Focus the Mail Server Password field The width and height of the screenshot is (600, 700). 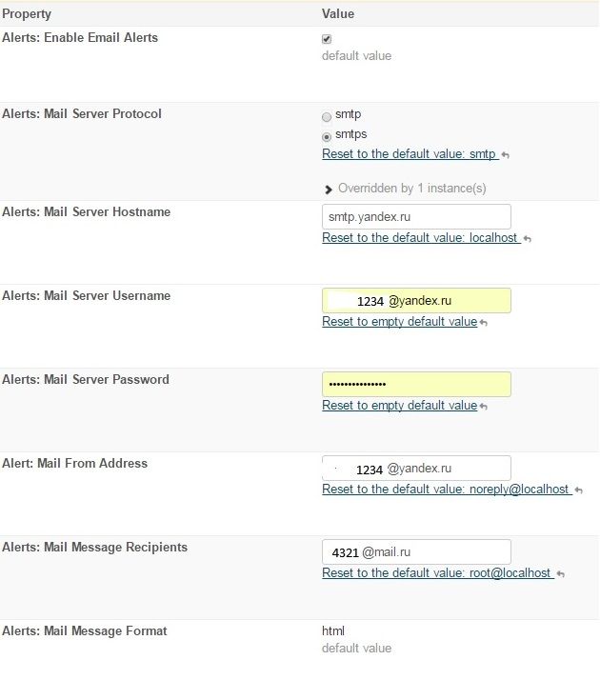pos(416,384)
